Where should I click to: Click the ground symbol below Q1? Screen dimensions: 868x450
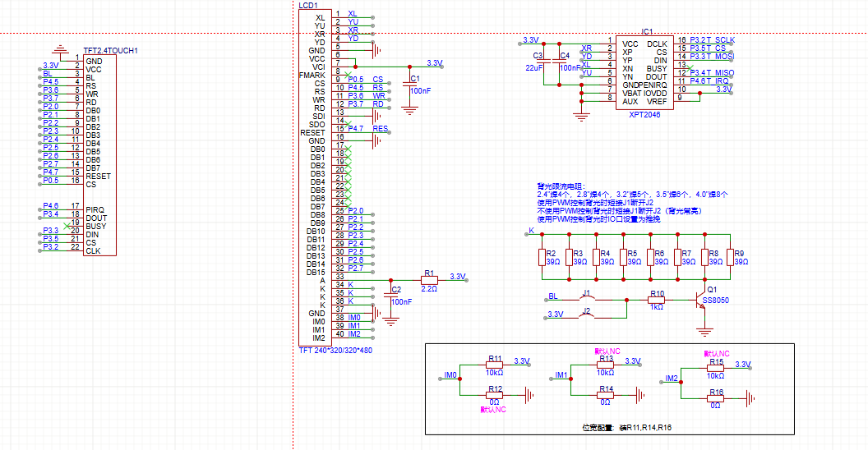(704, 331)
